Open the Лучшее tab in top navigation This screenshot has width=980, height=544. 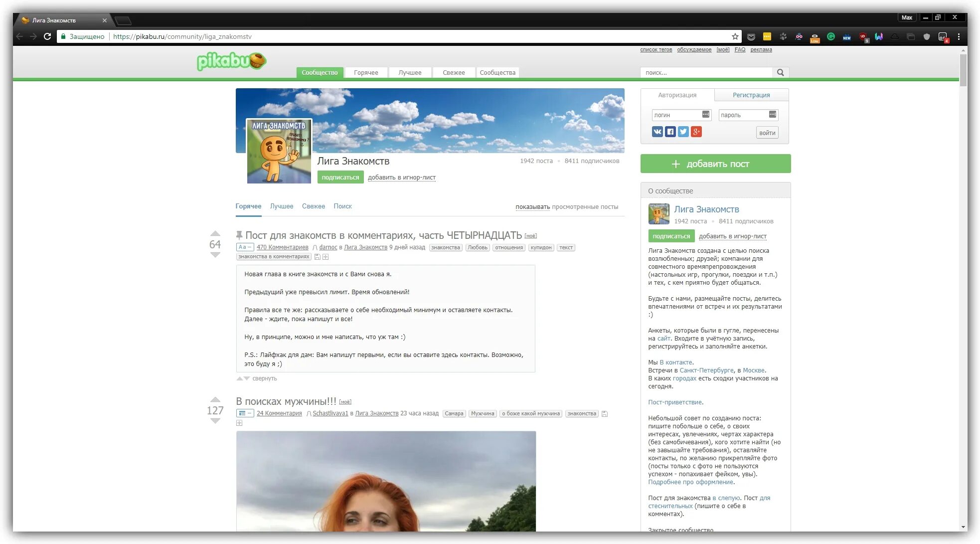(x=410, y=73)
